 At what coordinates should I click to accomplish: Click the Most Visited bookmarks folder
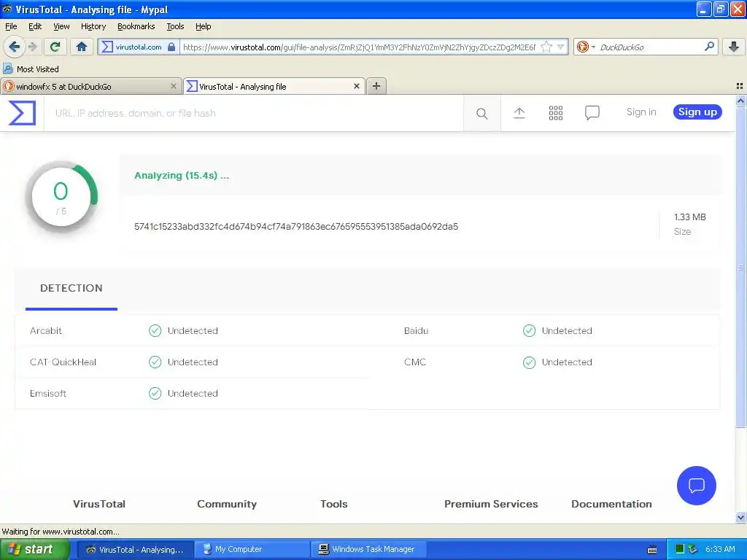tap(31, 69)
